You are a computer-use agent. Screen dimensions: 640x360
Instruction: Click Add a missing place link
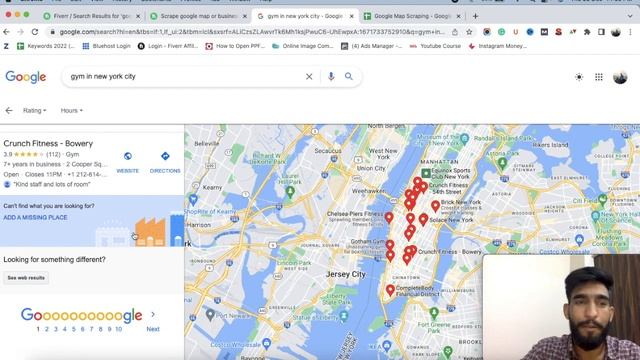[x=36, y=218]
